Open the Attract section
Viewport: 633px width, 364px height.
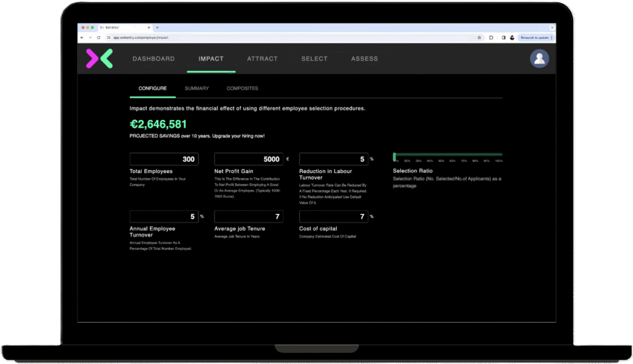(262, 59)
